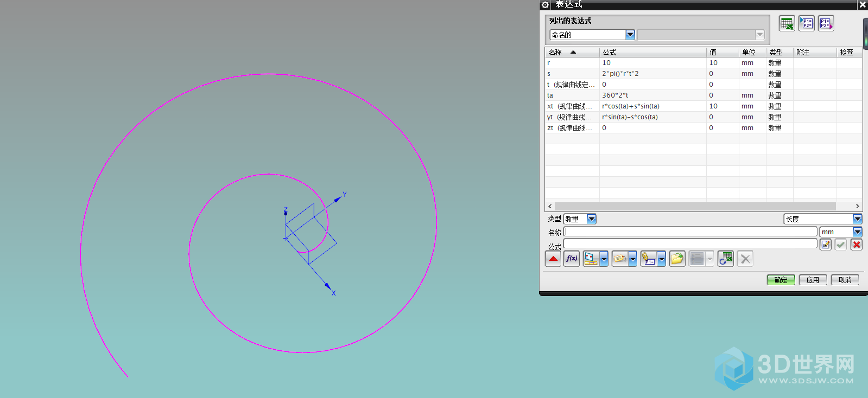Click the formula r*cos(ta)+s*sin(ta)

pyautogui.click(x=631, y=106)
